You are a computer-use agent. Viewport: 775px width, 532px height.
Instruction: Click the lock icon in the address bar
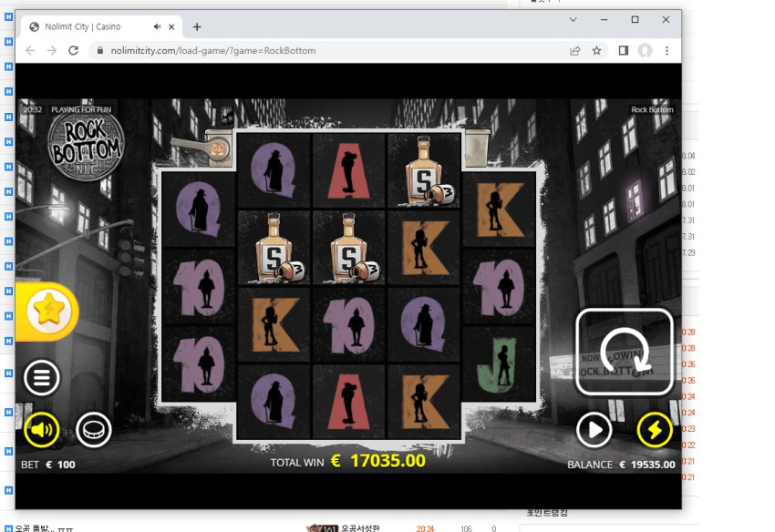[100, 50]
